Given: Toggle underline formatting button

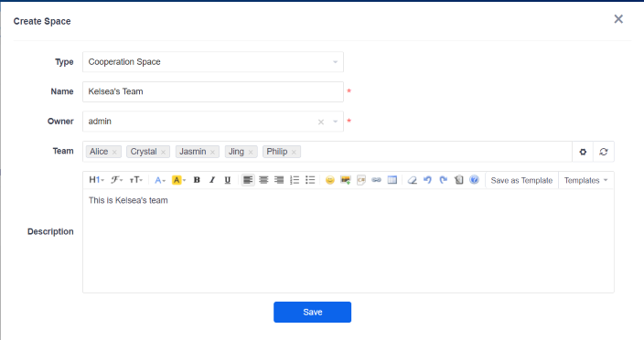Looking at the screenshot, I should click(228, 180).
